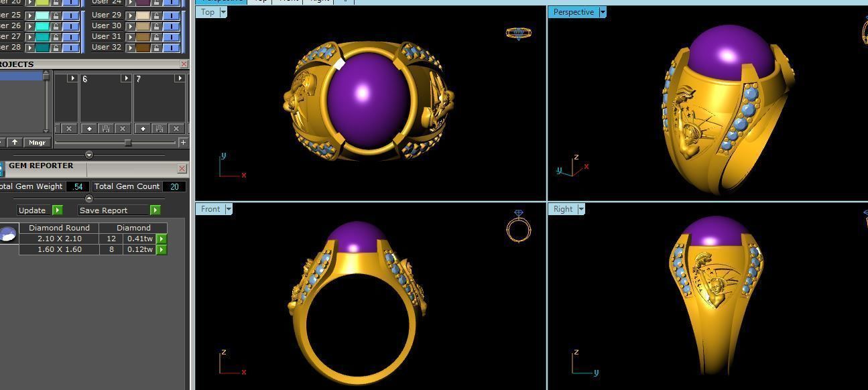Close the Gem Reporter panel
868x390 pixels.
(182, 169)
